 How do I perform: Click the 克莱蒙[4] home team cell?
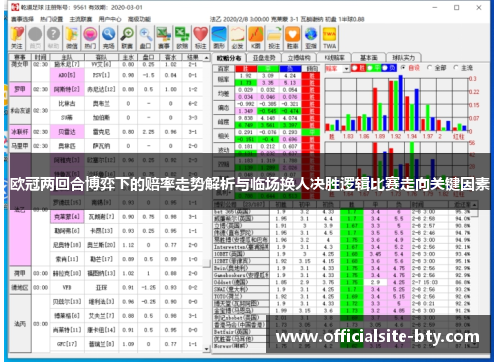pyautogui.click(x=67, y=217)
